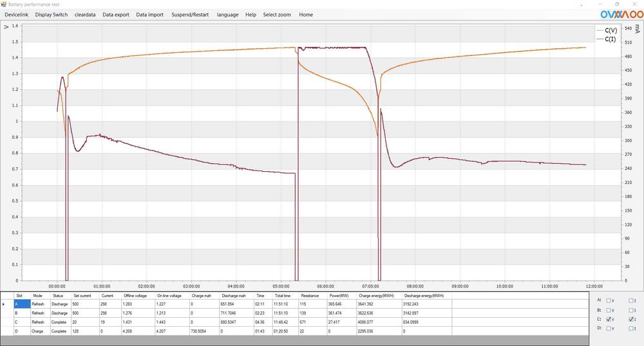Click the Total time column header
The width and height of the screenshot is (644, 346).
(x=286, y=296)
